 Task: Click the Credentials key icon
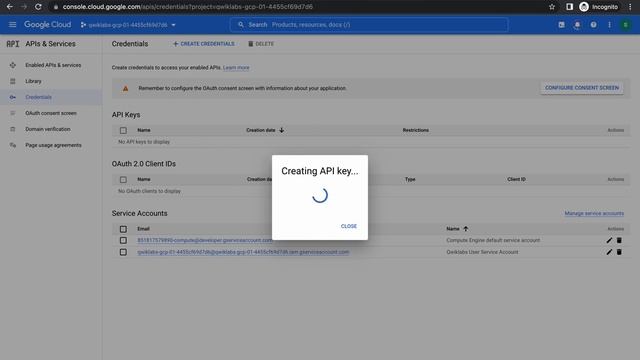pyautogui.click(x=13, y=97)
